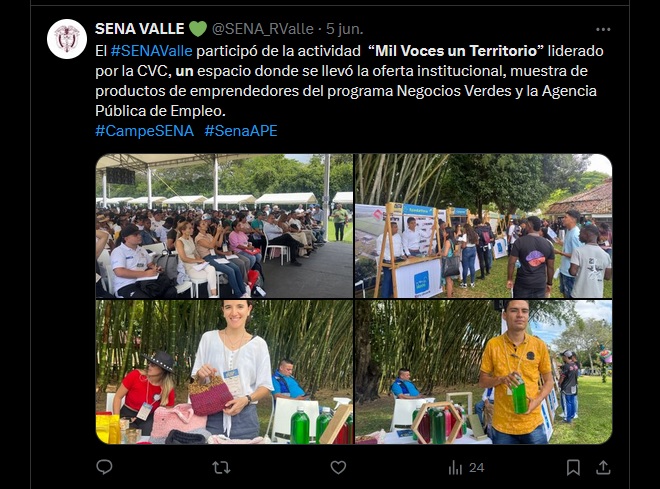Image resolution: width=660 pixels, height=489 pixels.
Task: Click the SENA VALLE account name
Action: 140,29
